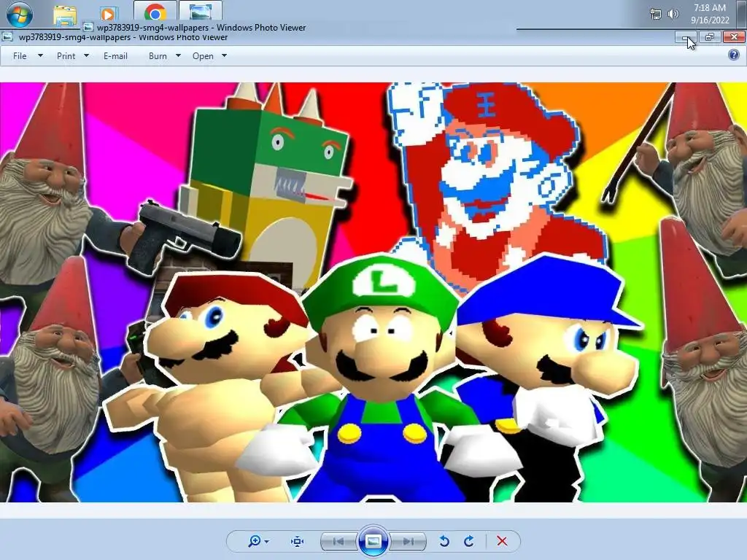747x560 pixels.
Task: Expand the Print dropdown arrow
Action: click(x=86, y=55)
